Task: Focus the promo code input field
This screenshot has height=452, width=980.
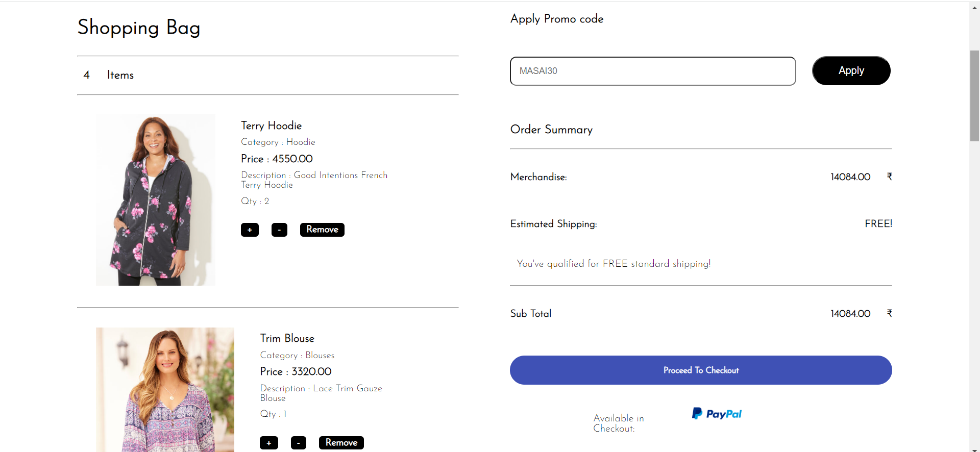Action: tap(652, 71)
